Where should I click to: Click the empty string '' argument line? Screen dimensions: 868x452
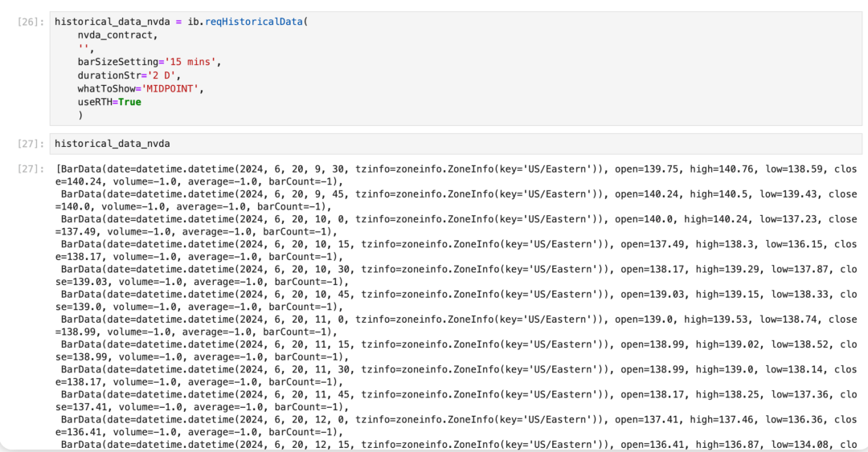pyautogui.click(x=83, y=48)
